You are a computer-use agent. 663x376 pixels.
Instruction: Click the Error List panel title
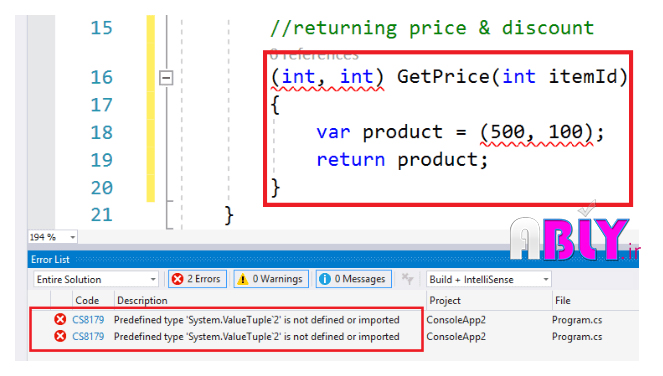(50, 259)
